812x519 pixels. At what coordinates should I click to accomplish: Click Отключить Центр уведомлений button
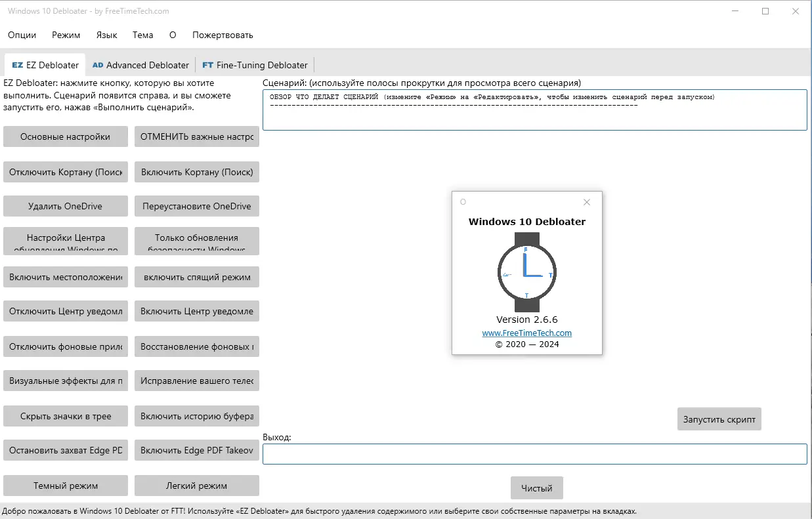click(x=65, y=311)
